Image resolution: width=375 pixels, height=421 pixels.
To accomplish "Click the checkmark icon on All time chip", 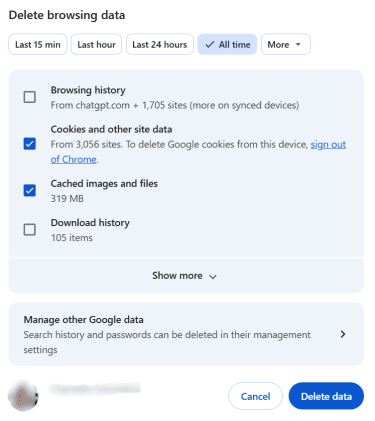I will (209, 44).
